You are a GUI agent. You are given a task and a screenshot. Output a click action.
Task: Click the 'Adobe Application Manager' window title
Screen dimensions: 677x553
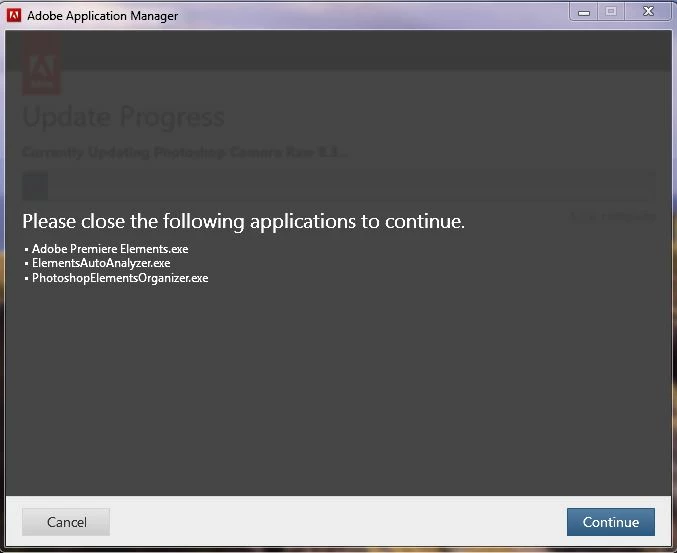pos(102,16)
